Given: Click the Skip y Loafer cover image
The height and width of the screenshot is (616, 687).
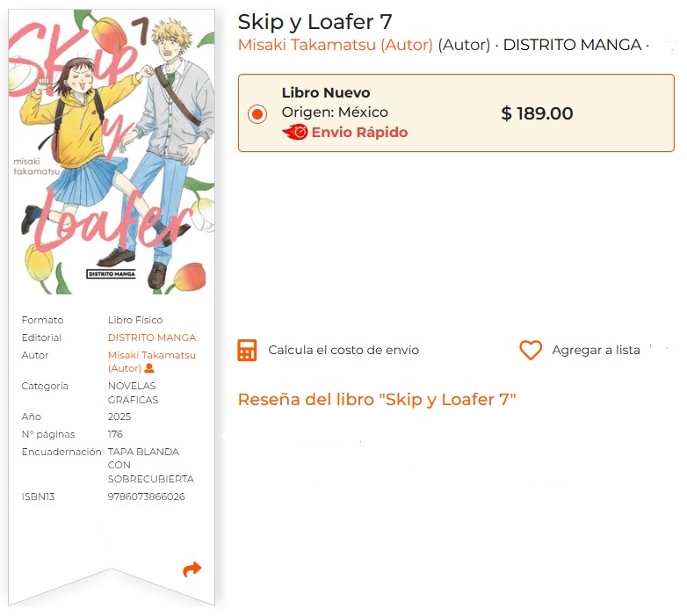Looking at the screenshot, I should [x=112, y=152].
